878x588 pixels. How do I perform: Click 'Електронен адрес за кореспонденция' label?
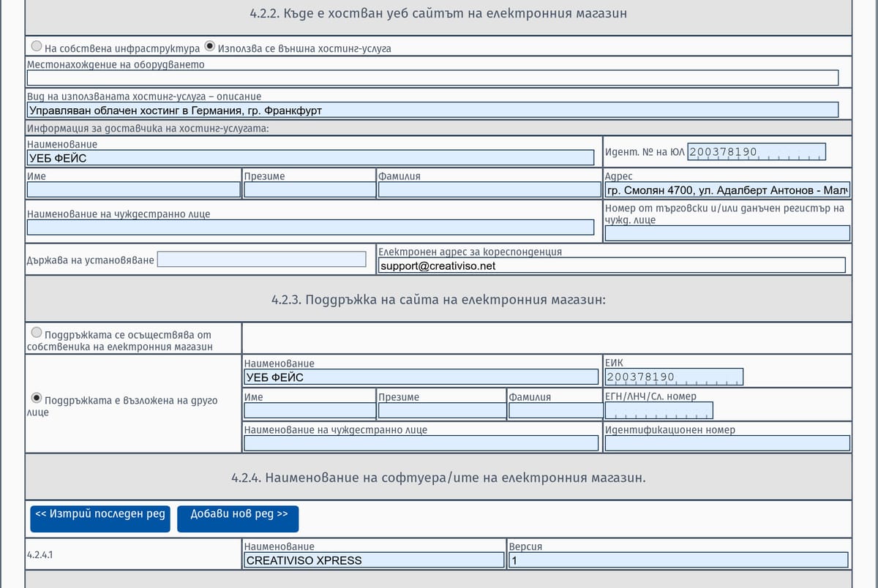click(x=470, y=251)
